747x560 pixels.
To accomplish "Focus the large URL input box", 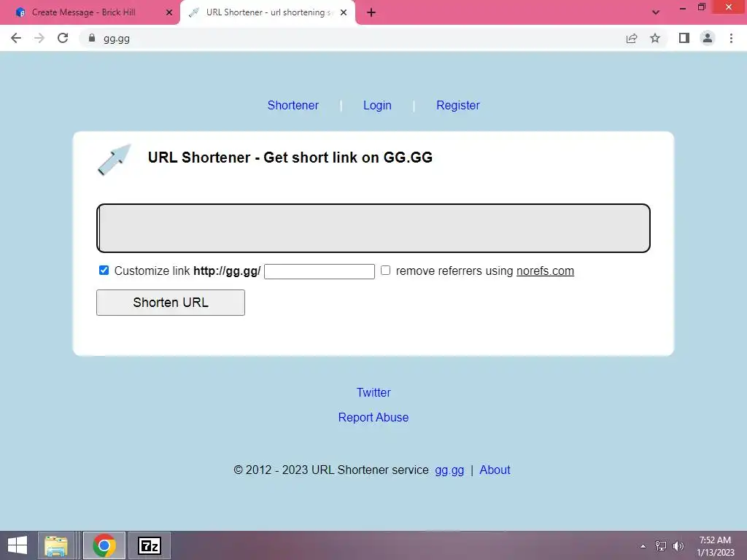I will coord(373,228).
